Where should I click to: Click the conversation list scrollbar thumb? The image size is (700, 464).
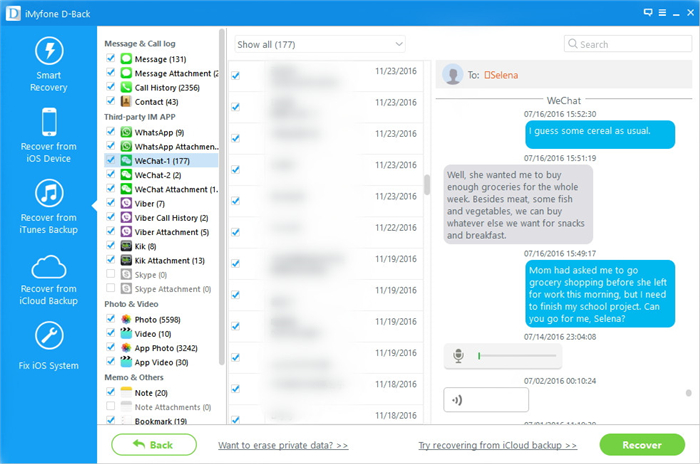[427, 184]
